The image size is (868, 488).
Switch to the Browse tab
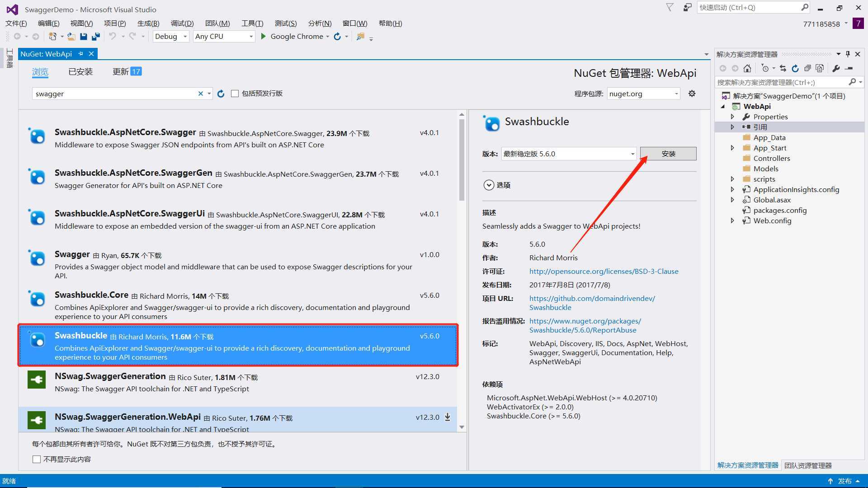[40, 71]
